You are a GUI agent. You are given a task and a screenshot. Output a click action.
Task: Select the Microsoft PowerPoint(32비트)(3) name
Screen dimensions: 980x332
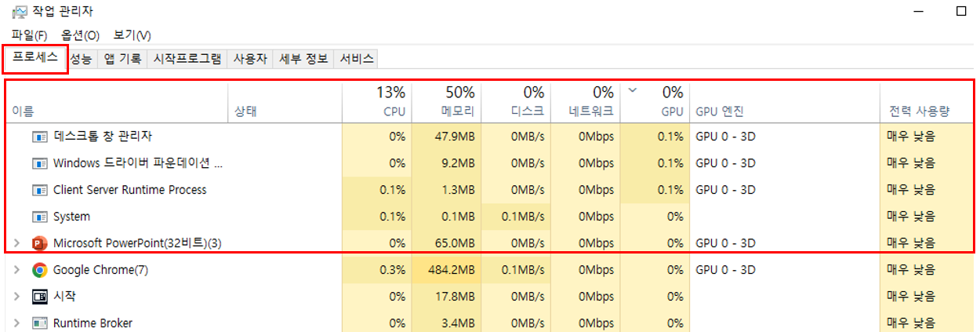137,243
